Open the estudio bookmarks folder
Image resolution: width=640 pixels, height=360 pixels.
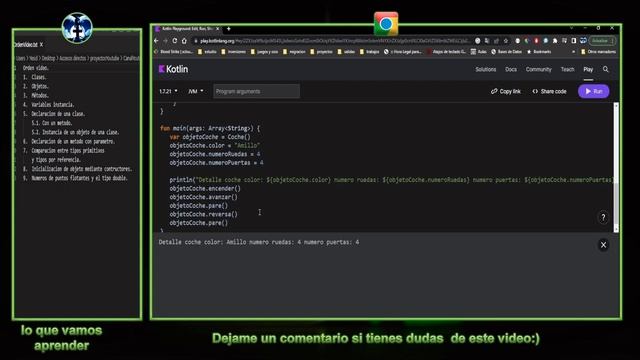[207, 52]
